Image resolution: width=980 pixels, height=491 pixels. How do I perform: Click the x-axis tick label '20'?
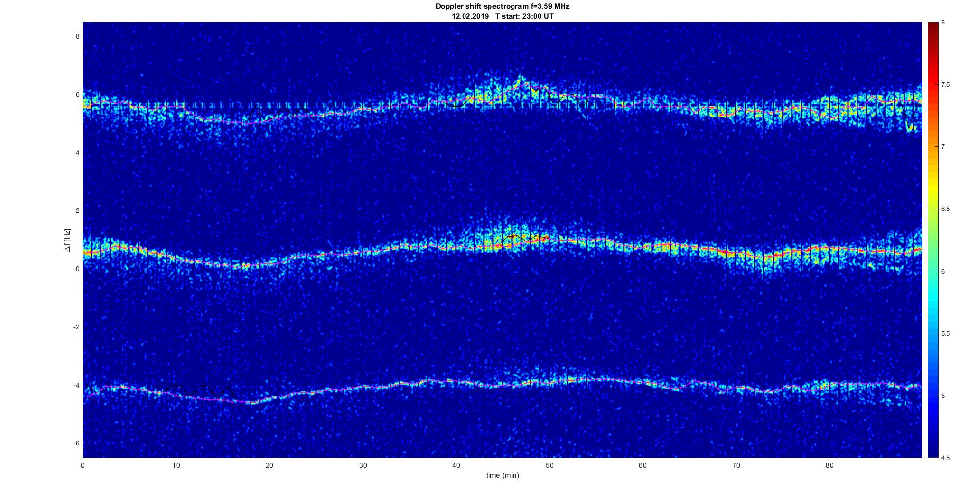pyautogui.click(x=269, y=466)
